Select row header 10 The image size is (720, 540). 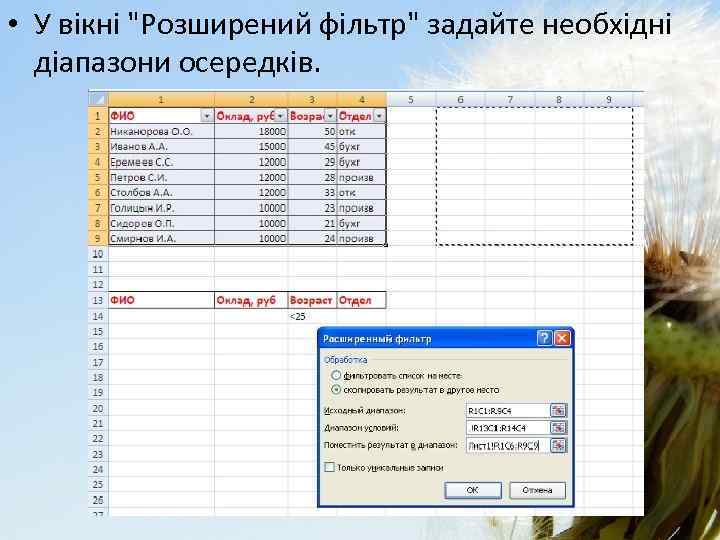pos(98,254)
